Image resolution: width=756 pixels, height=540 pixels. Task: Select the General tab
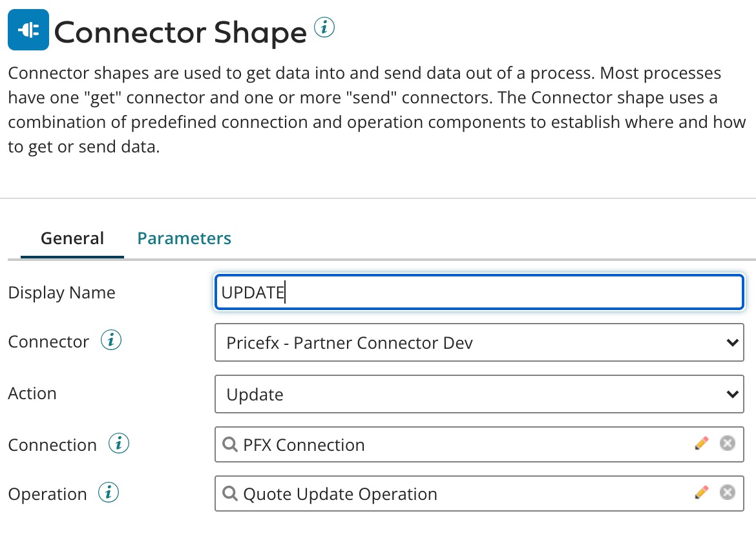72,238
